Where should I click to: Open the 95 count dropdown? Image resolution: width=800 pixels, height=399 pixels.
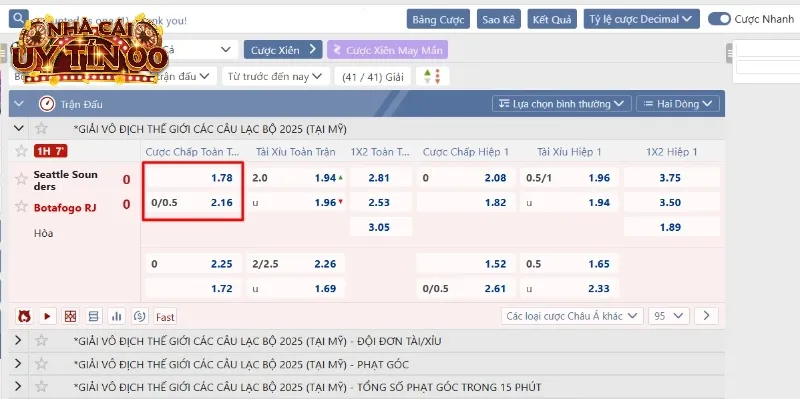(669, 316)
